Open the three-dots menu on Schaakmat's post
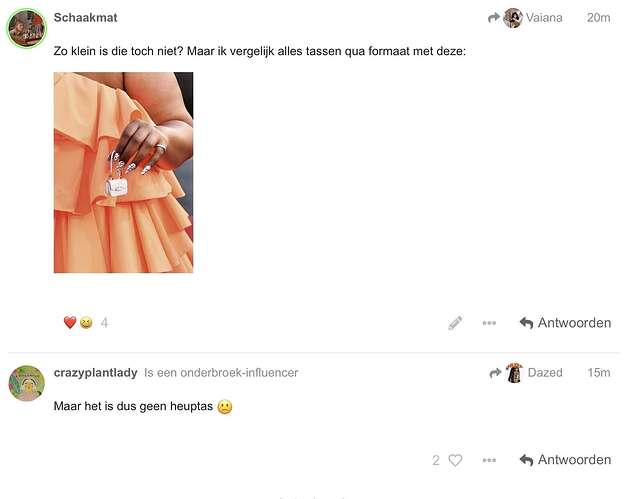 click(x=489, y=323)
